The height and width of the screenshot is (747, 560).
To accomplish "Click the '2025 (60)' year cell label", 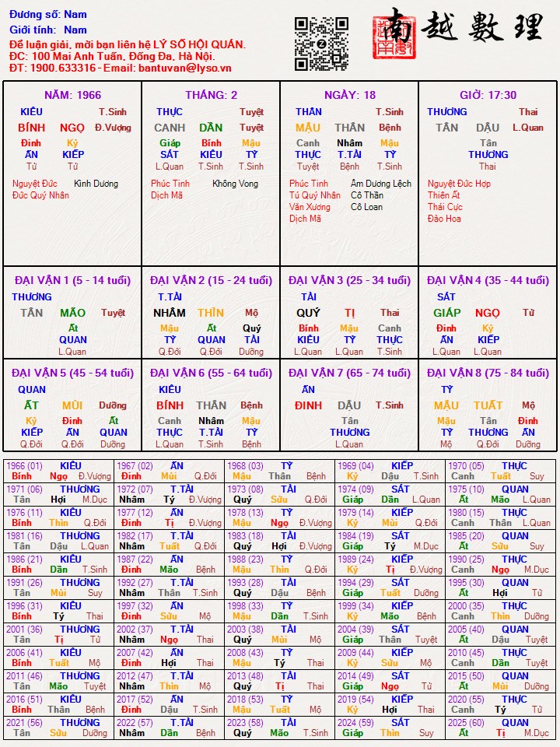I will pos(466,723).
